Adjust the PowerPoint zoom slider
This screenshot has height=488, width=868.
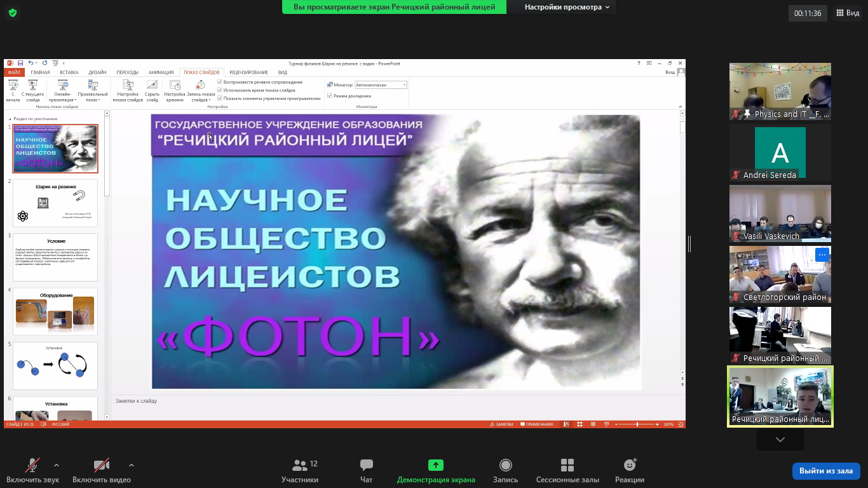tap(637, 424)
